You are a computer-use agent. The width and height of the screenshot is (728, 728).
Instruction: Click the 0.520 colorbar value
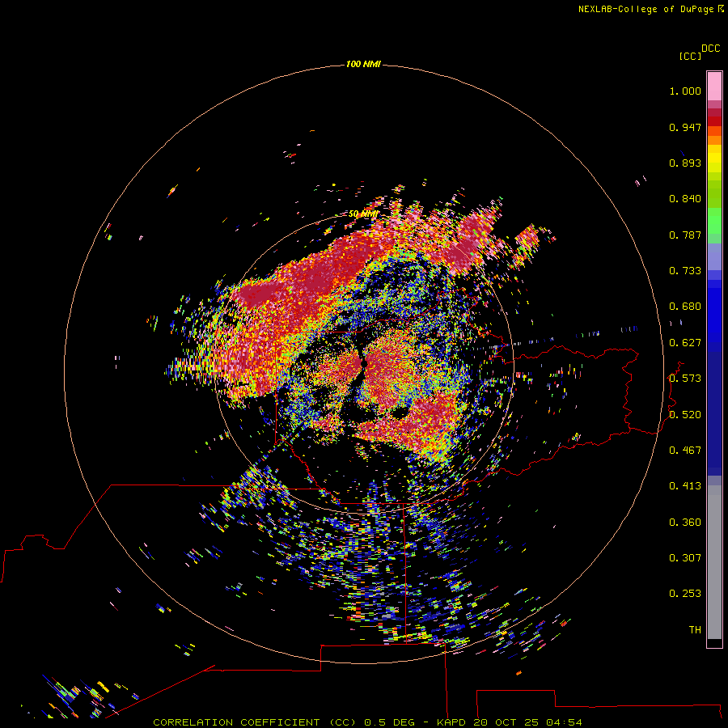685,415
